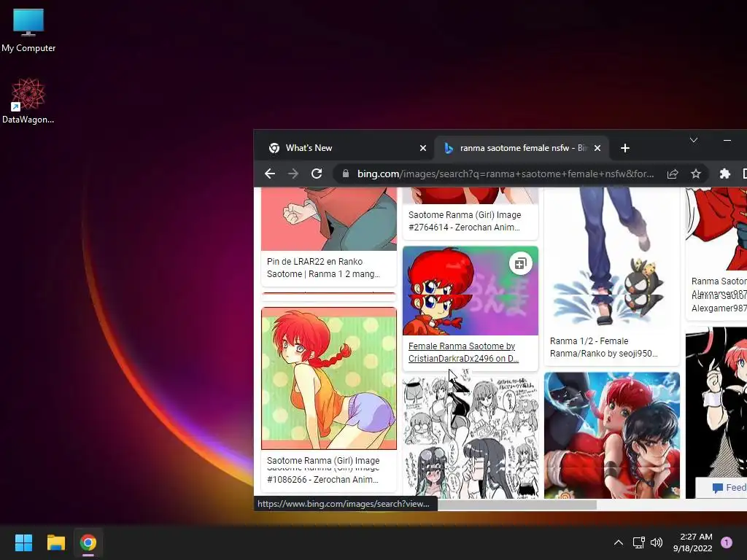Click the visual search icon on thumbnail

pyautogui.click(x=521, y=263)
